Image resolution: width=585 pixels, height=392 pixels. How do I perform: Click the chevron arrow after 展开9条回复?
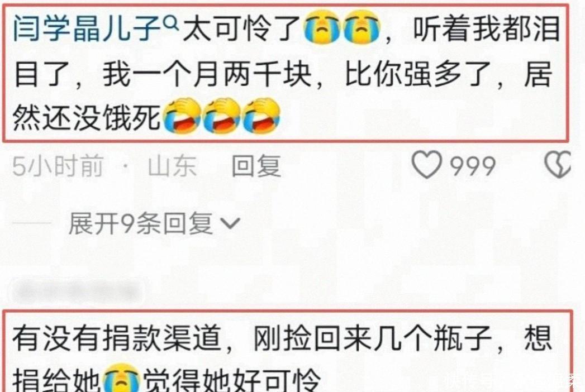[230, 224]
